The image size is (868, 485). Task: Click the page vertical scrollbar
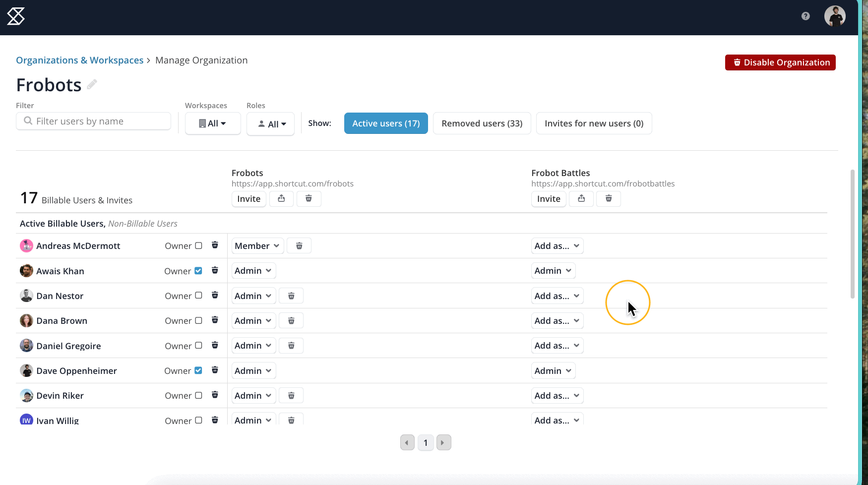853,234
